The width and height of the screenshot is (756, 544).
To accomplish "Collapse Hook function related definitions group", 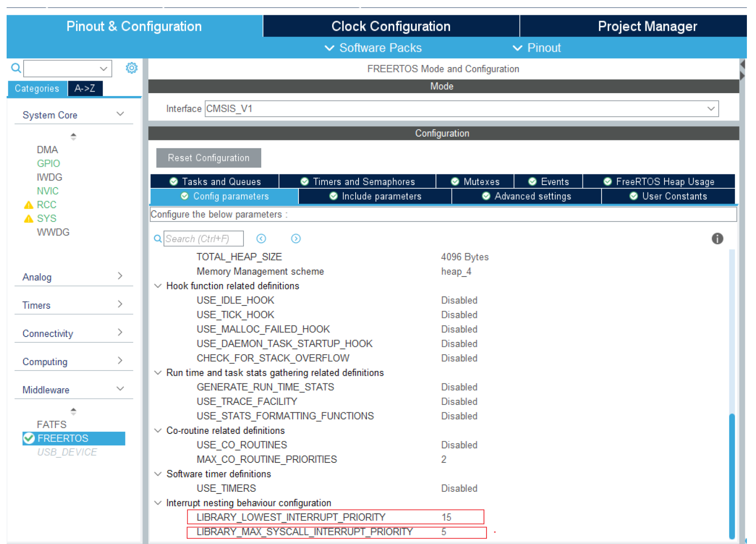I will click(158, 286).
